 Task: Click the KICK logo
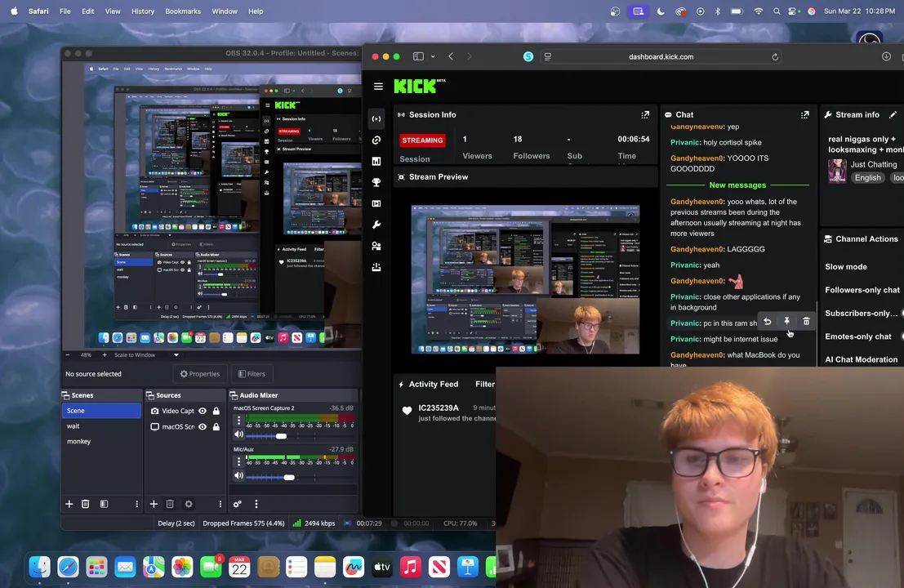point(419,87)
